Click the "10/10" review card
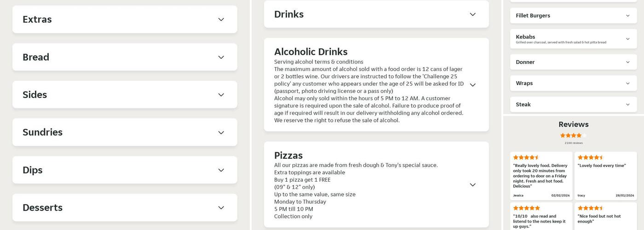Image resolution: width=644 pixels, height=230 pixels. pyautogui.click(x=541, y=217)
